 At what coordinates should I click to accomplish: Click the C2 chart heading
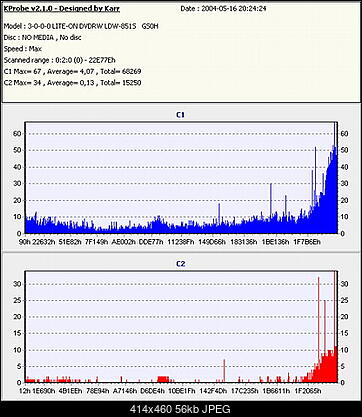(180, 264)
